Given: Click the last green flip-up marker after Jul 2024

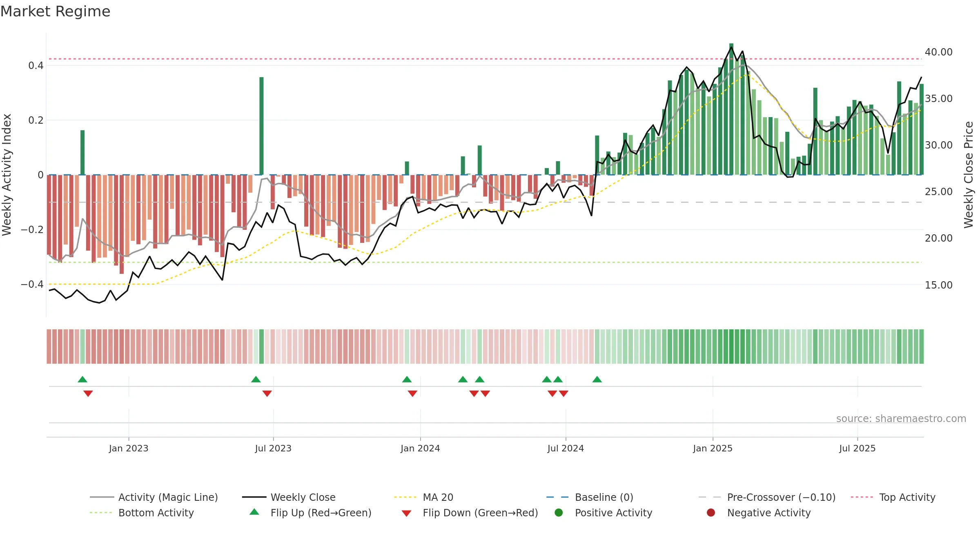Looking at the screenshot, I should coord(597,379).
